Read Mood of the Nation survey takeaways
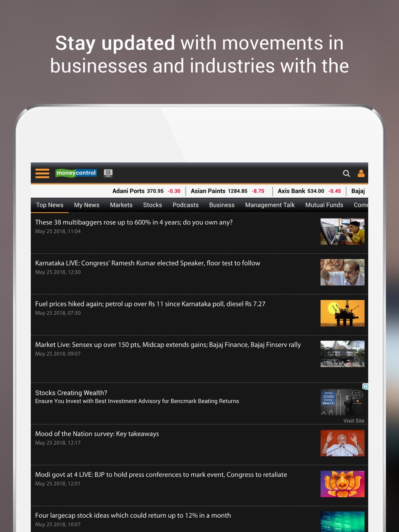 [x=199, y=445]
